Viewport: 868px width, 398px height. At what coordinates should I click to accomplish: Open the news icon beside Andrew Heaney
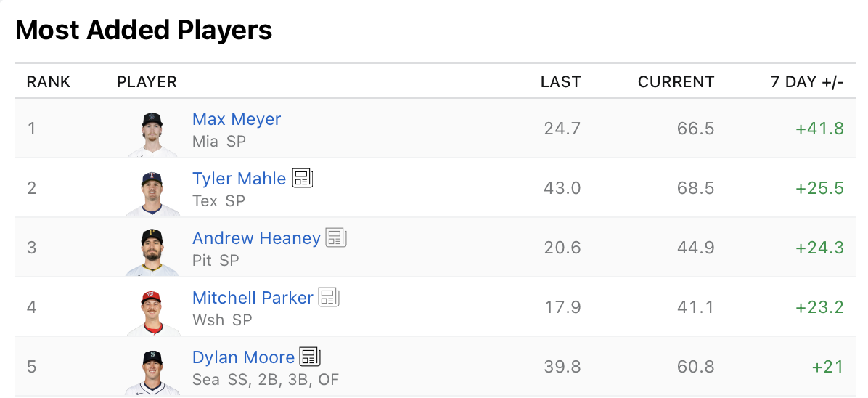click(336, 237)
